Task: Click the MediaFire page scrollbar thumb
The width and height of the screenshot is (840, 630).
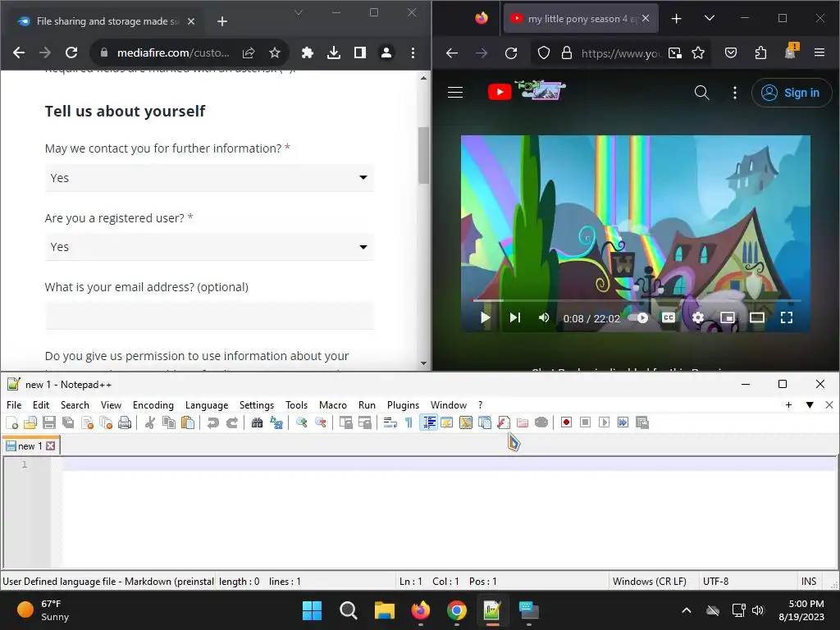Action: click(424, 155)
